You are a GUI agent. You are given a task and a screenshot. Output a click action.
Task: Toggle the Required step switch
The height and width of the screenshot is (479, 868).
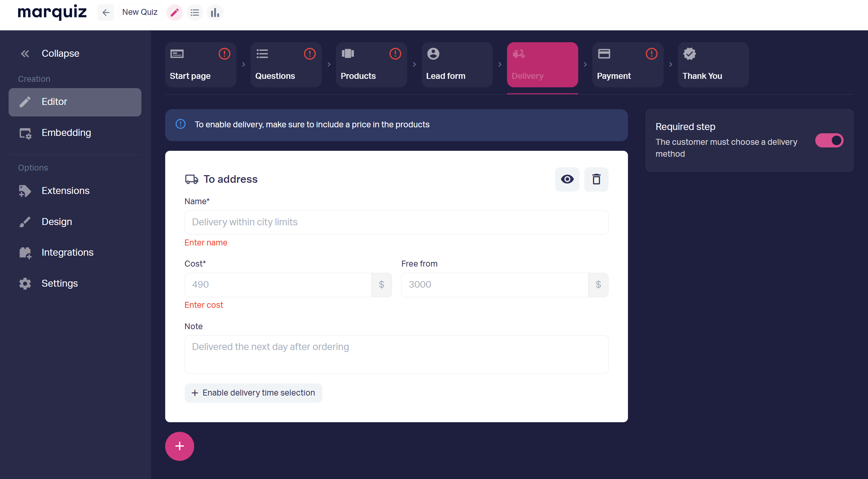point(829,141)
